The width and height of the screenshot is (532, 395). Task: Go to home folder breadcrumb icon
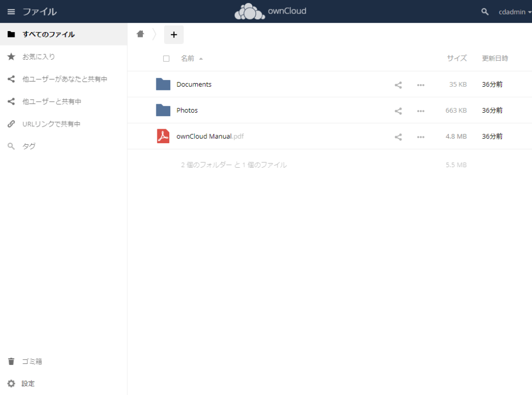pos(140,34)
